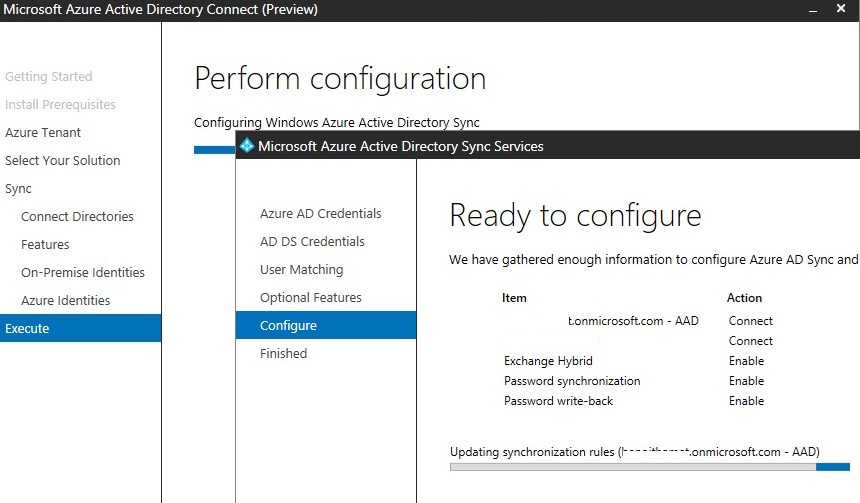
Task: Select the Getting Started step
Action: 48,77
